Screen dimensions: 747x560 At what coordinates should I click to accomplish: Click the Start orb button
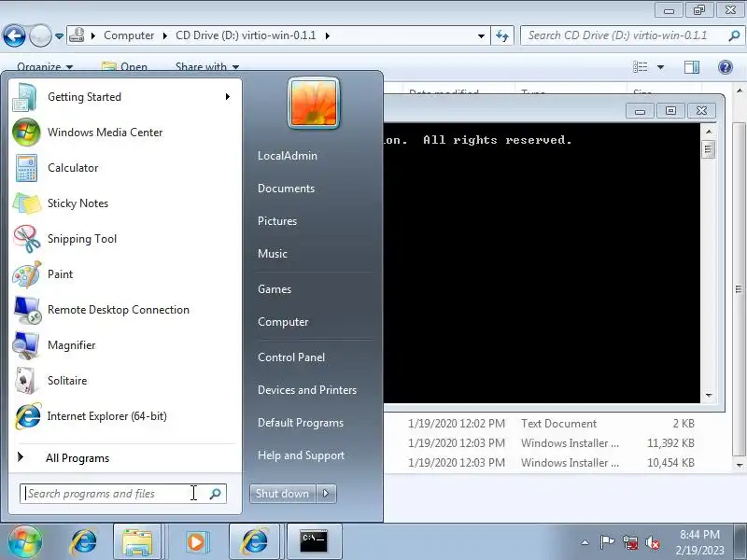(25, 541)
